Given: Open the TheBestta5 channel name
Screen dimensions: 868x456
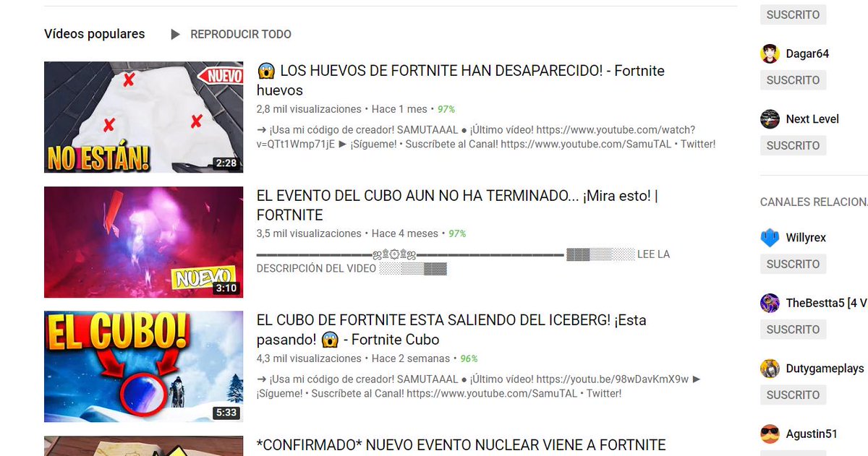Looking at the screenshot, I should 827,304.
